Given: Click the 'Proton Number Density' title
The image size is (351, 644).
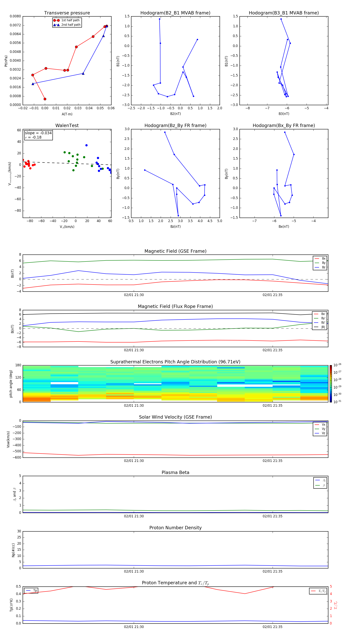Looking at the screenshot, I should (x=175, y=528).
